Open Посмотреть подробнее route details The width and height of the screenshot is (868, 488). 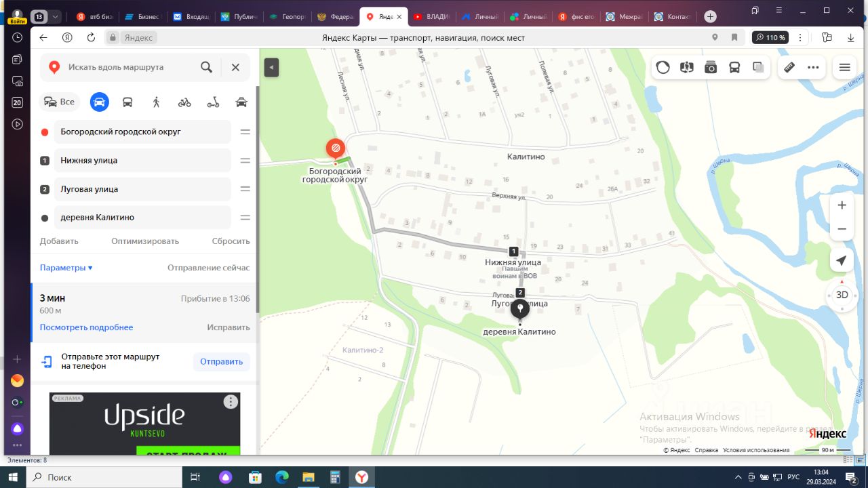point(86,327)
